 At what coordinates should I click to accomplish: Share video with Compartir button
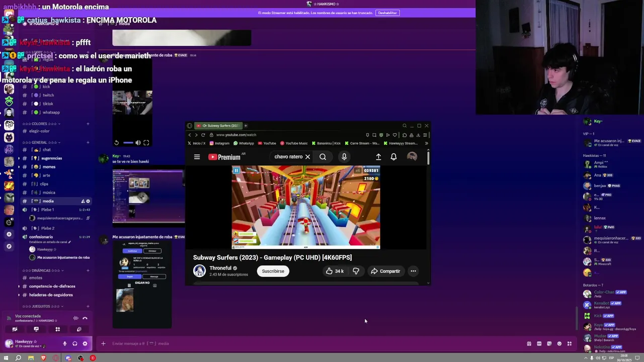(x=385, y=271)
